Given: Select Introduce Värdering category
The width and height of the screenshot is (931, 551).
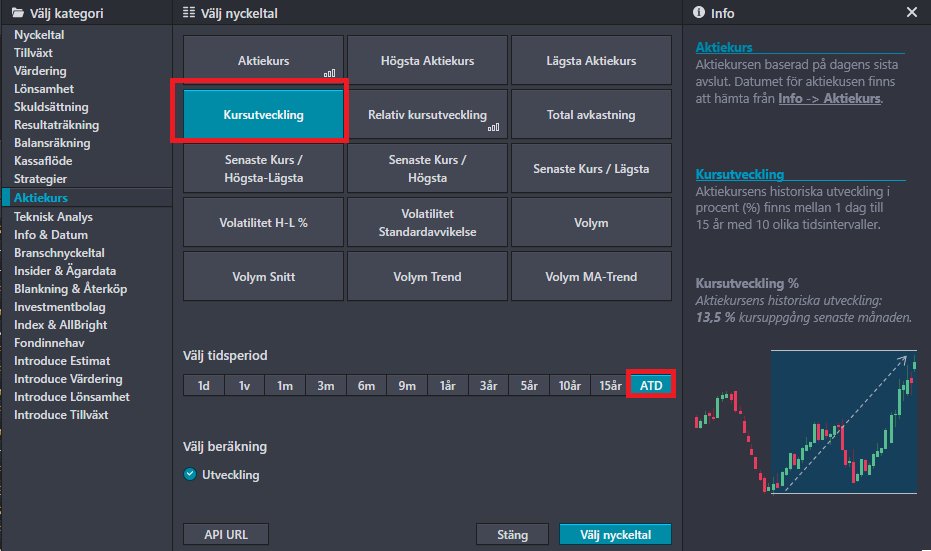Looking at the screenshot, I should point(68,378).
